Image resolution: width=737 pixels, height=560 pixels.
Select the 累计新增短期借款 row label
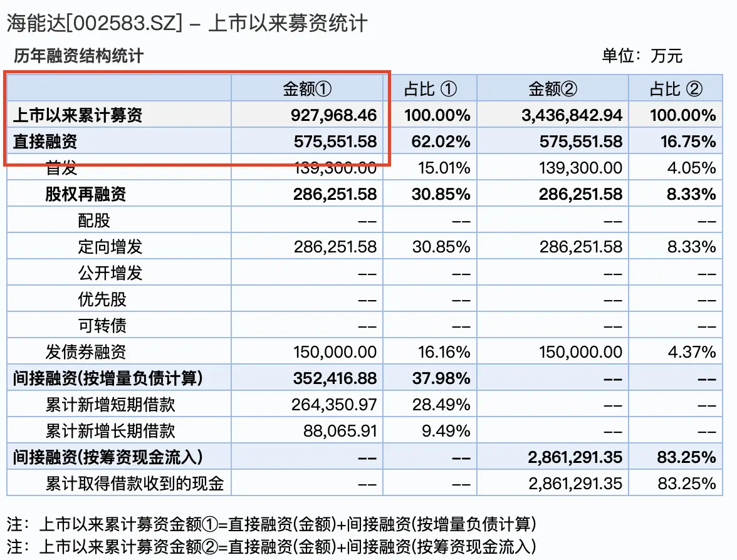pyautogui.click(x=110, y=405)
